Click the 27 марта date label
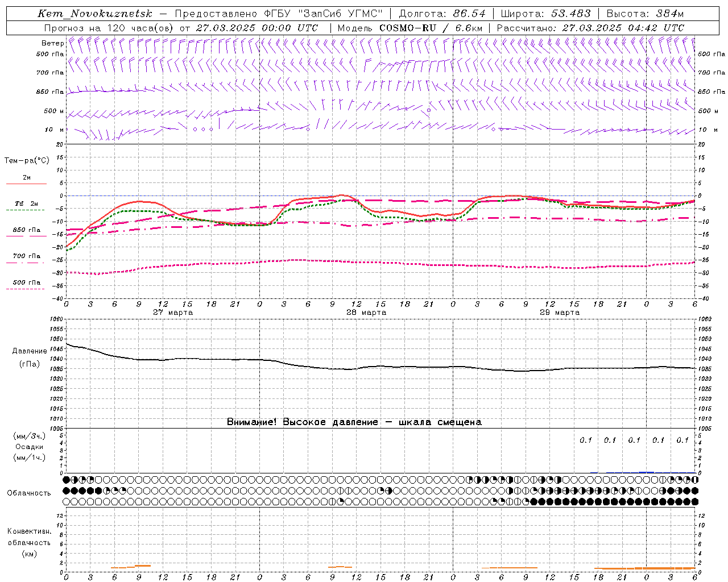The height and width of the screenshot is (582, 728). click(173, 313)
